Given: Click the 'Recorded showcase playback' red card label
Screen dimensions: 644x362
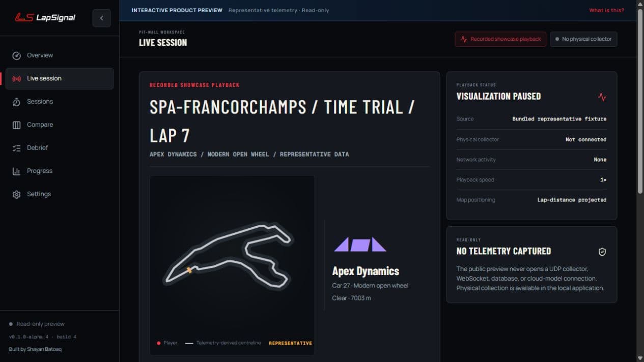Looking at the screenshot, I should (x=194, y=85).
